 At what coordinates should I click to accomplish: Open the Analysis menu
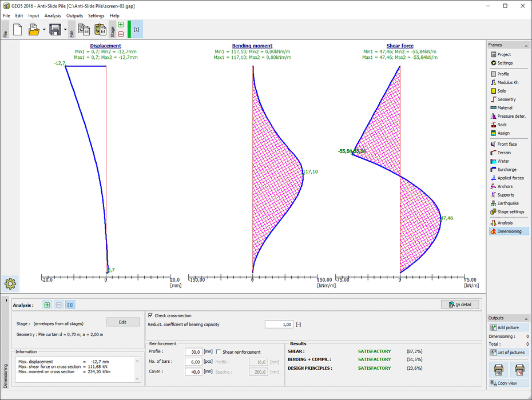[x=53, y=15]
